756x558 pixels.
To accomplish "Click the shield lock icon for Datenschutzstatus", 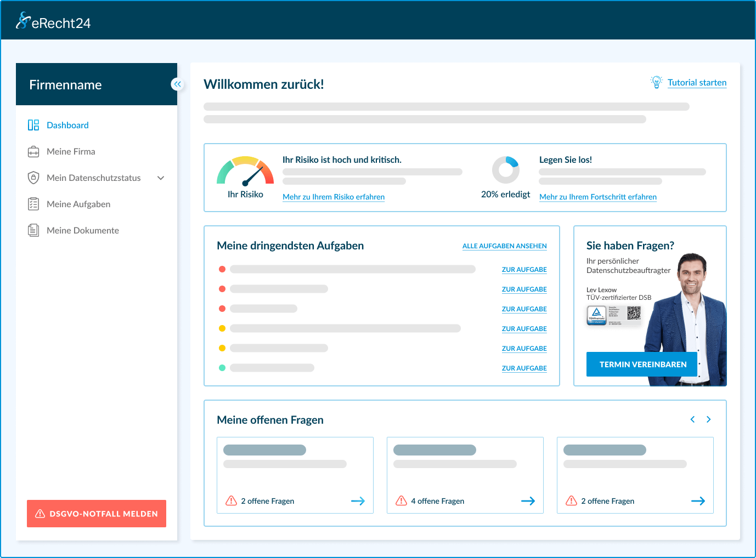I will pyautogui.click(x=33, y=178).
